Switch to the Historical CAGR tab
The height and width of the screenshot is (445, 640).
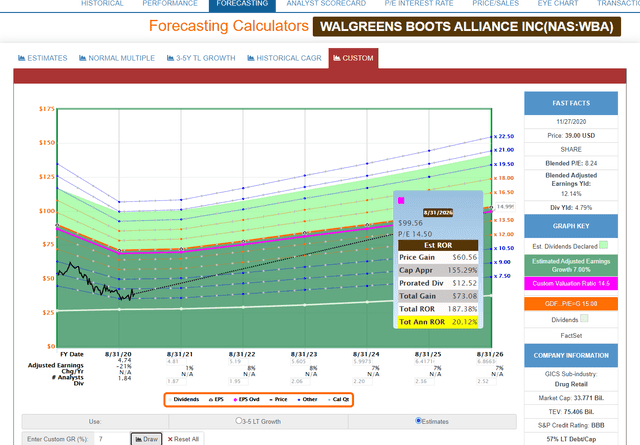[284, 58]
